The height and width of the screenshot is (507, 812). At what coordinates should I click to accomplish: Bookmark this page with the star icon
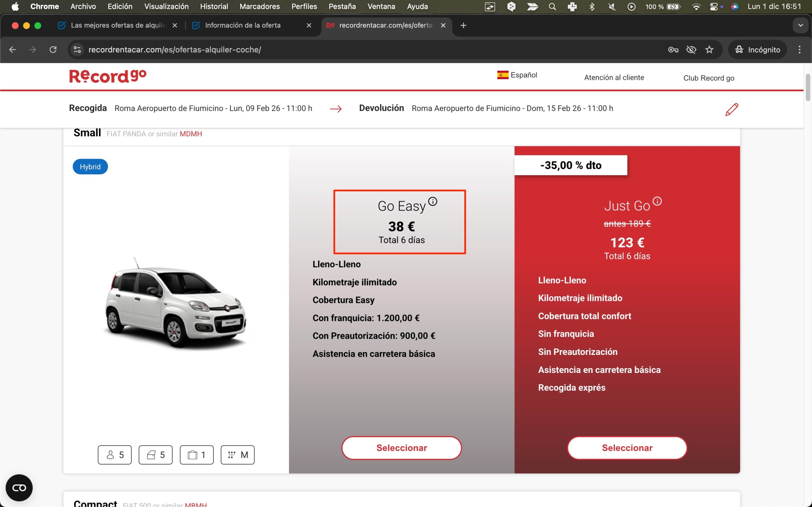click(709, 50)
